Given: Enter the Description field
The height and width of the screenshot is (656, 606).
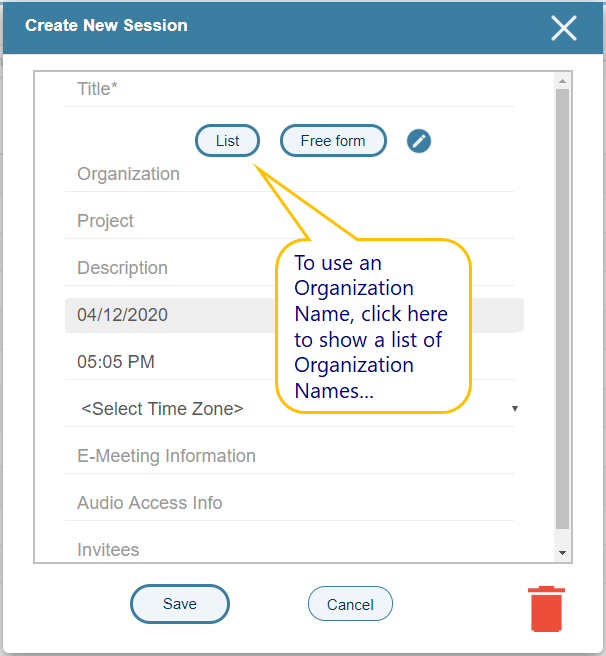Looking at the screenshot, I should coord(170,268).
